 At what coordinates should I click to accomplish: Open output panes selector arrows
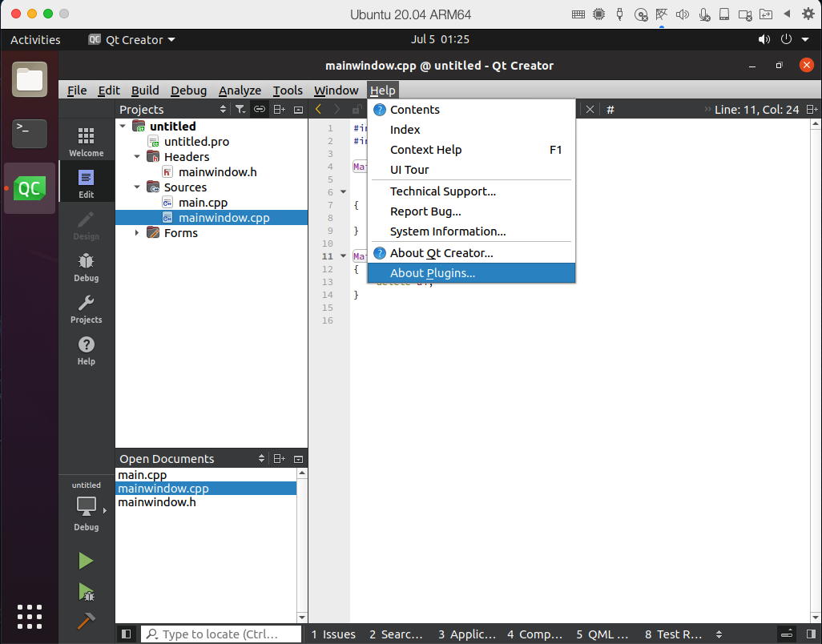(x=719, y=634)
